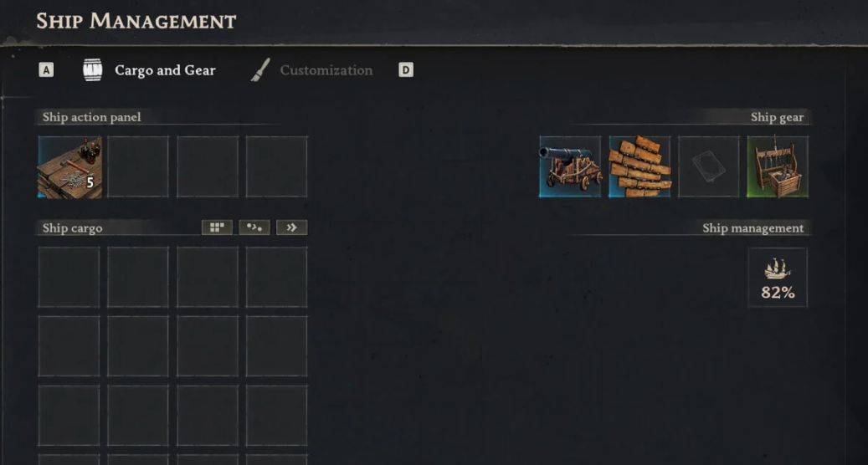Click the D key next-tab button
868x465 pixels.
pos(406,70)
